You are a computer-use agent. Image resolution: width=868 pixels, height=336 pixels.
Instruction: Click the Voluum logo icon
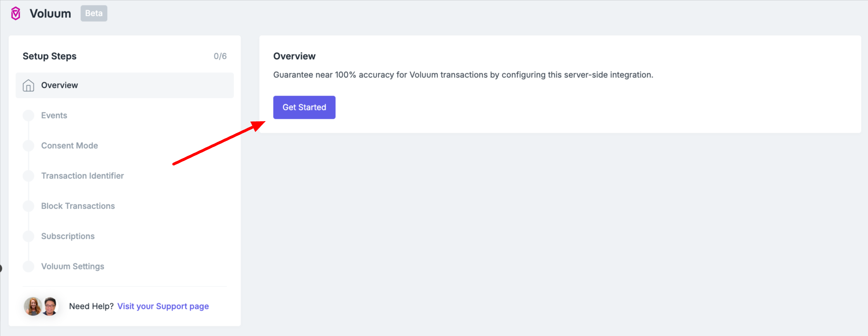15,13
